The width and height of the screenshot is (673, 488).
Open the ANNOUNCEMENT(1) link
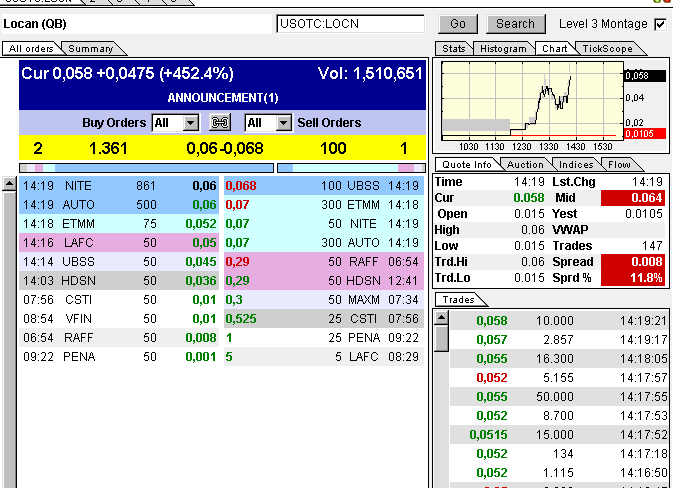[x=223, y=98]
